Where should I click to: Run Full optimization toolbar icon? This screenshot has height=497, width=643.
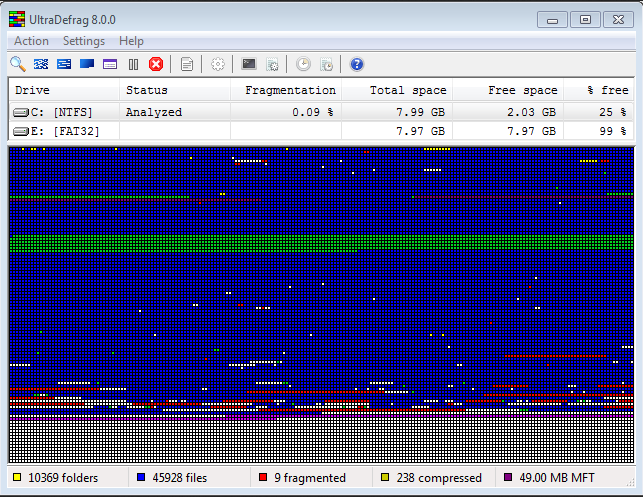coord(87,64)
